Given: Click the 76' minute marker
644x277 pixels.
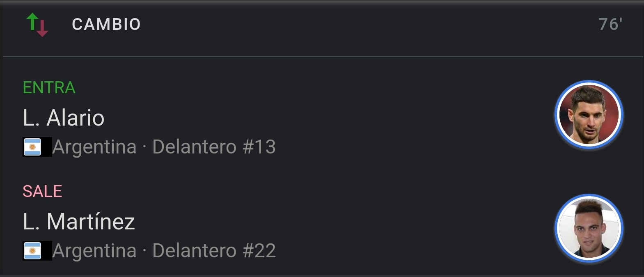Looking at the screenshot, I should point(610,24).
